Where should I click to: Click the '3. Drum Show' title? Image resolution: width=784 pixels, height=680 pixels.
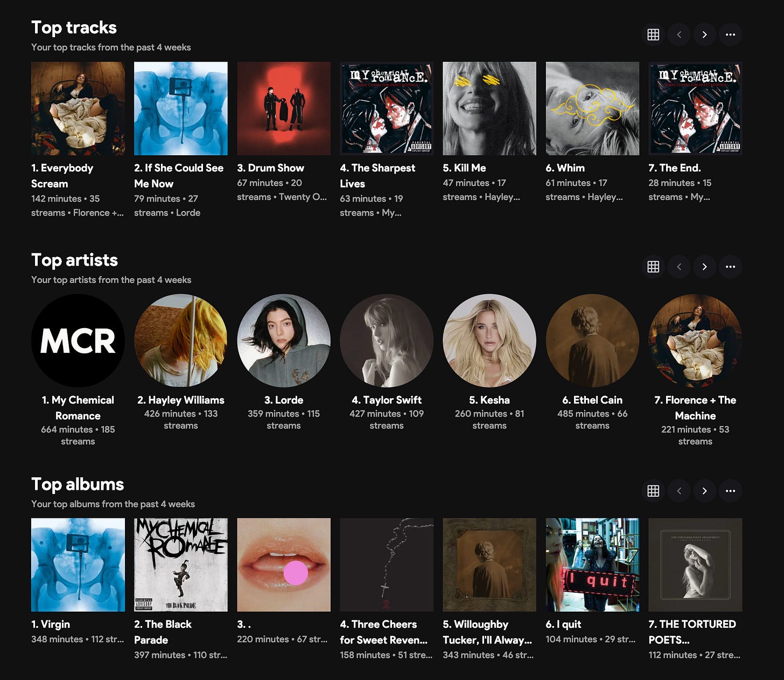[270, 168]
